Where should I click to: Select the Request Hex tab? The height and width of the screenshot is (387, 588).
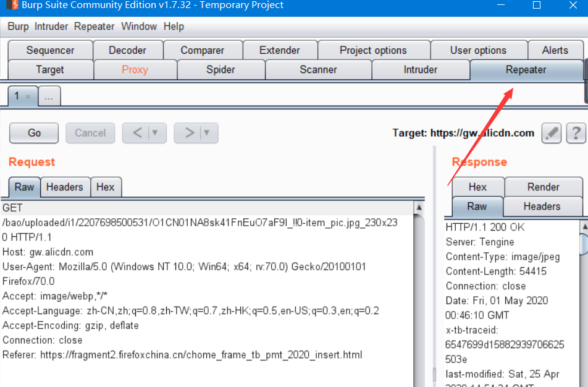click(x=106, y=187)
